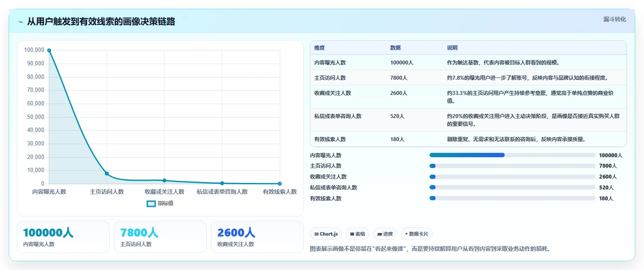The width and height of the screenshot is (644, 270).
Task: Click the footnote starting 图表展示画像不是停留在
Action: [430, 249]
